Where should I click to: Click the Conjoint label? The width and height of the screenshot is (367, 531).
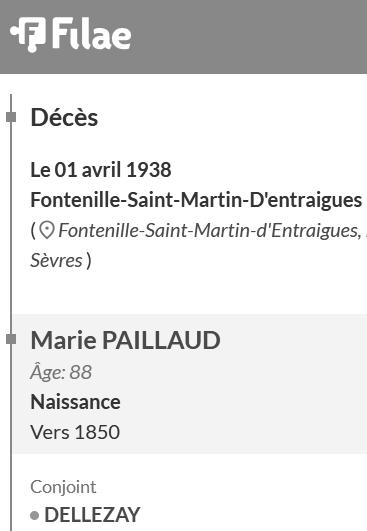point(63,487)
